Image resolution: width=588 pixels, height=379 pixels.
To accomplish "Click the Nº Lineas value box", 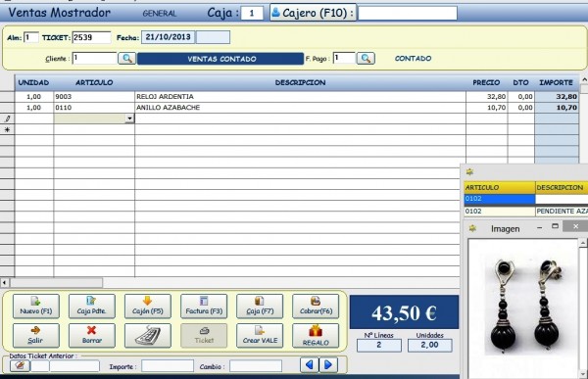I will [378, 345].
